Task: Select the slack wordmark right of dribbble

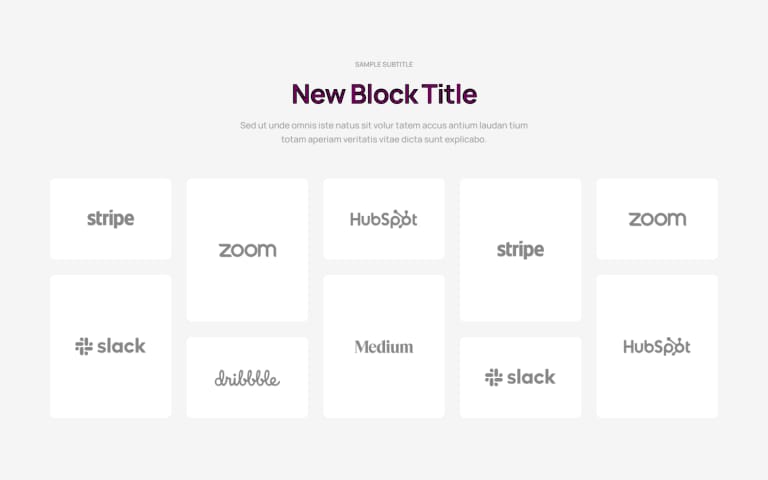Action: (x=531, y=377)
